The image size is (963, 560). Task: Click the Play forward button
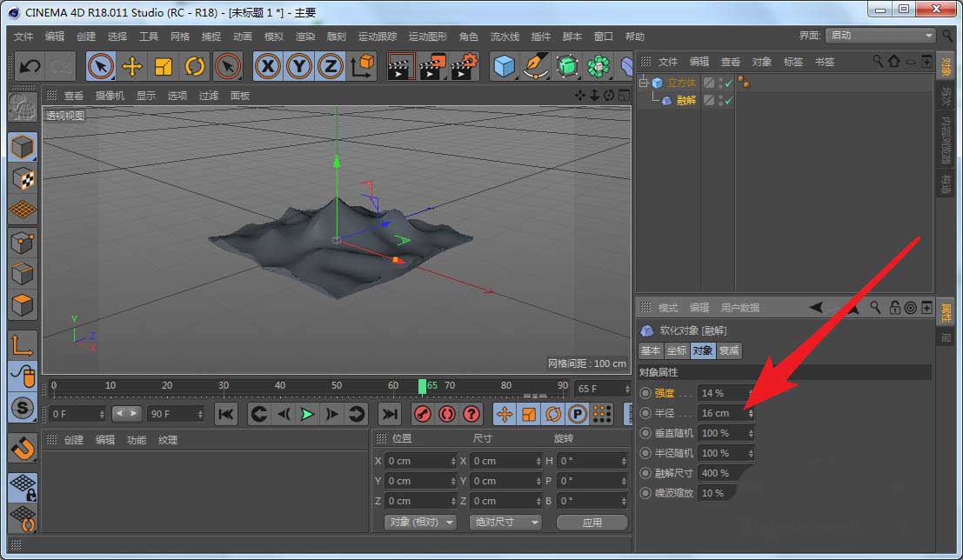307,415
